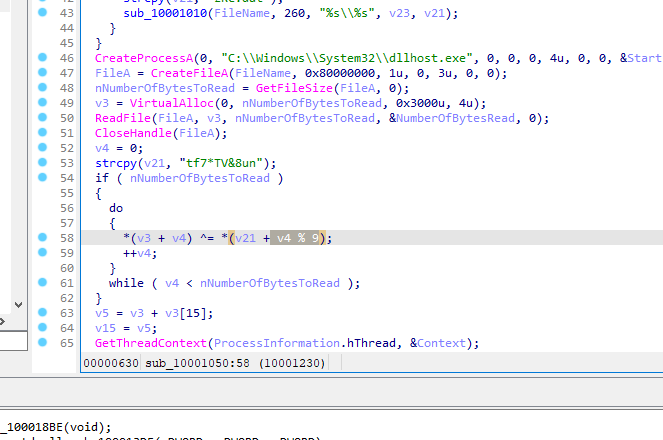The height and width of the screenshot is (440, 663).
Task: Set breakpoint at line 65 gutter dot
Action: [x=41, y=342]
